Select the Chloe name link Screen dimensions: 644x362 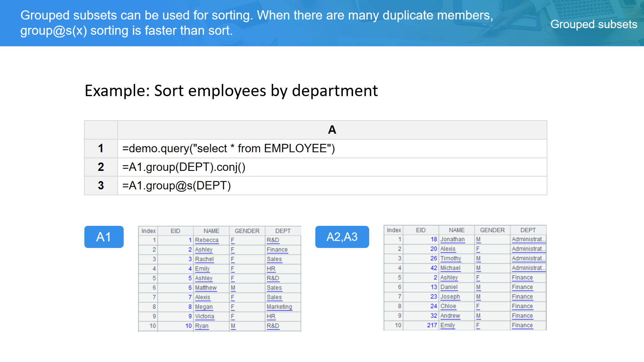[448, 306]
